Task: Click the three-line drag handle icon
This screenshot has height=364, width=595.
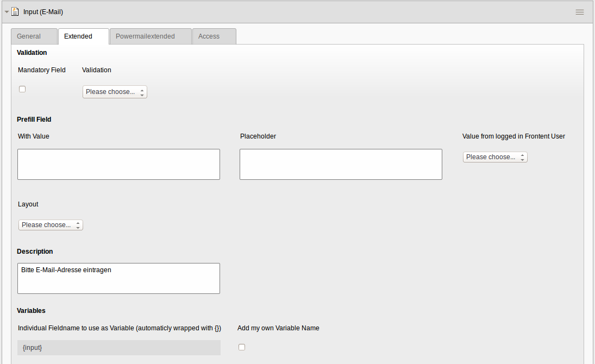Action: (x=579, y=12)
